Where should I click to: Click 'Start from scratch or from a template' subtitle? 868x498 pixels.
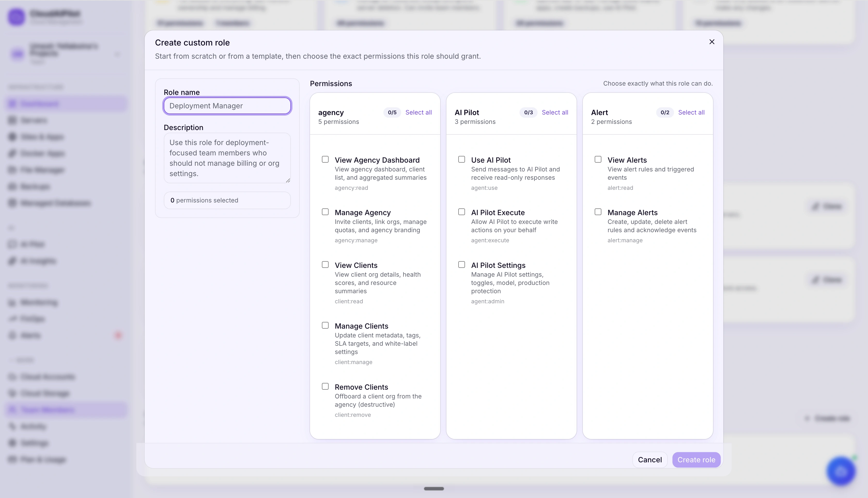[318, 56]
